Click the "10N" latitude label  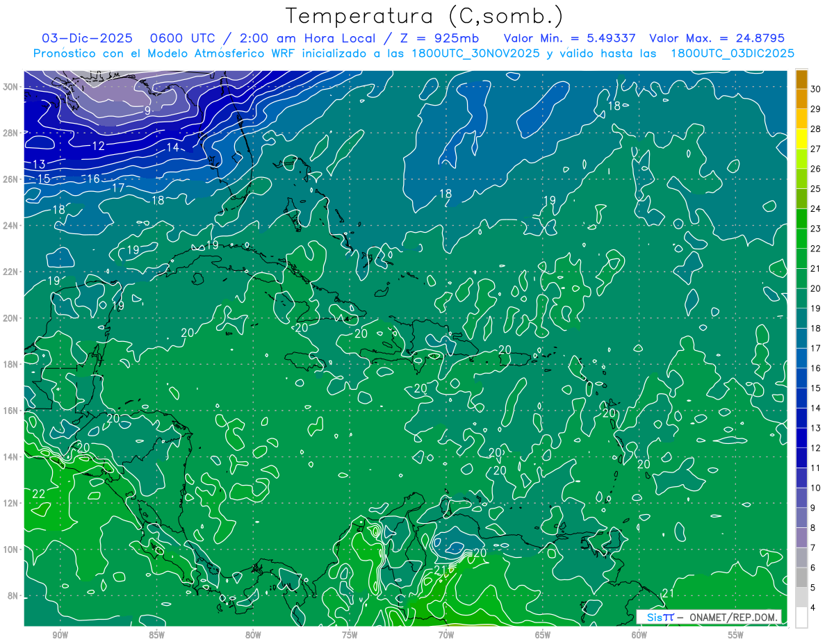[x=12, y=550]
